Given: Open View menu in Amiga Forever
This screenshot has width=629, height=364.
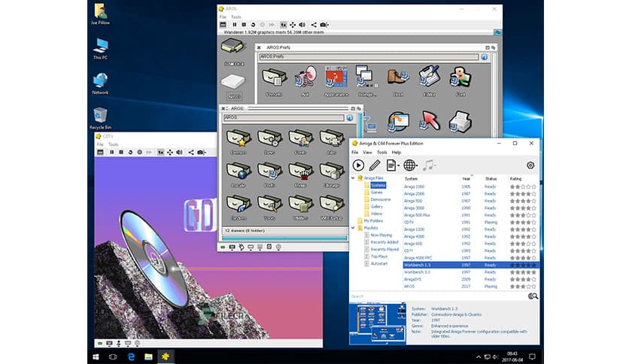Looking at the screenshot, I should 367,153.
